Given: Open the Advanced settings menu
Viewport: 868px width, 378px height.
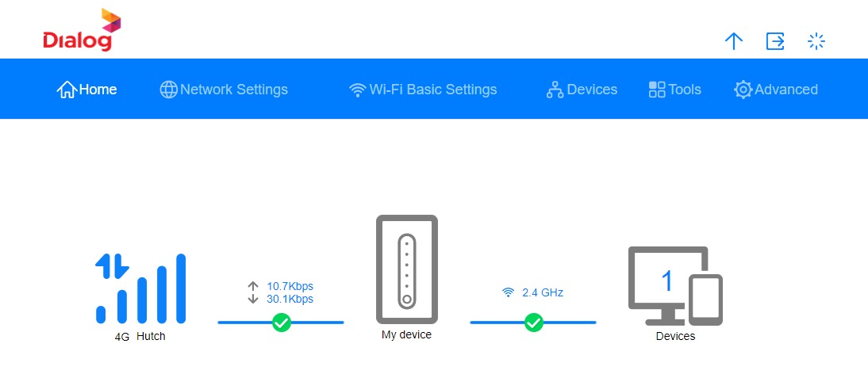Looking at the screenshot, I should pos(775,90).
